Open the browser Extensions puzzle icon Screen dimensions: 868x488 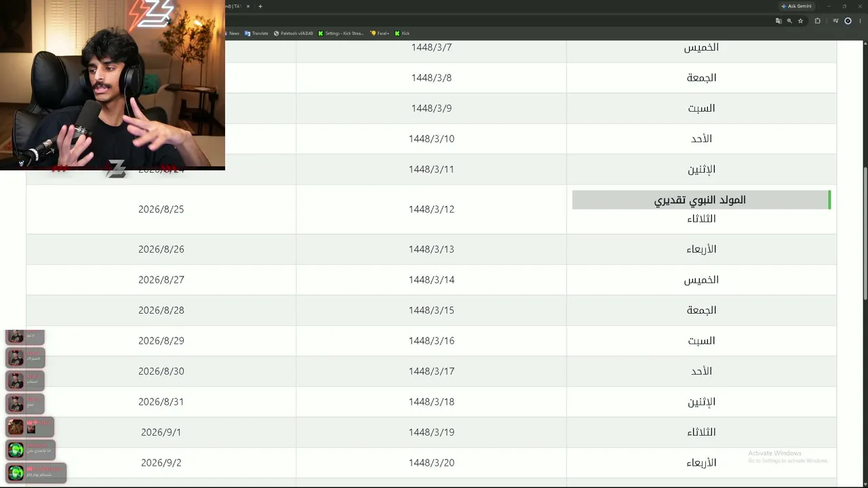point(818,21)
